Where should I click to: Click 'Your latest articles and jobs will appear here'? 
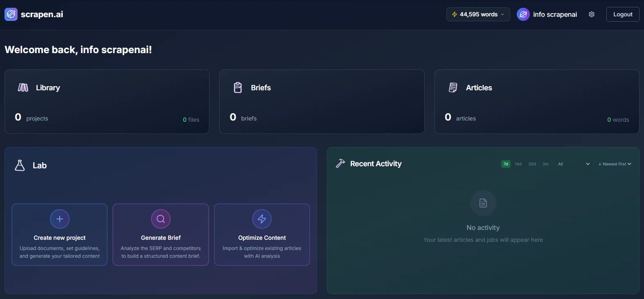point(483,240)
